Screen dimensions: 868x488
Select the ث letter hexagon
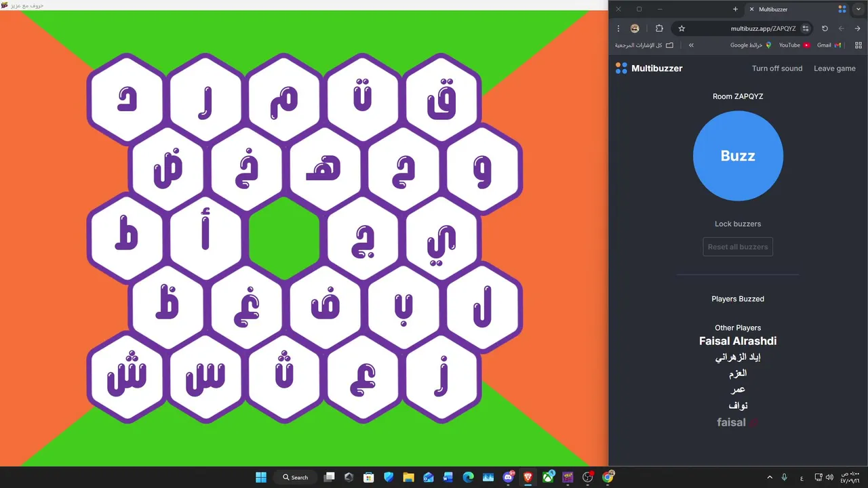pyautogui.click(x=285, y=378)
